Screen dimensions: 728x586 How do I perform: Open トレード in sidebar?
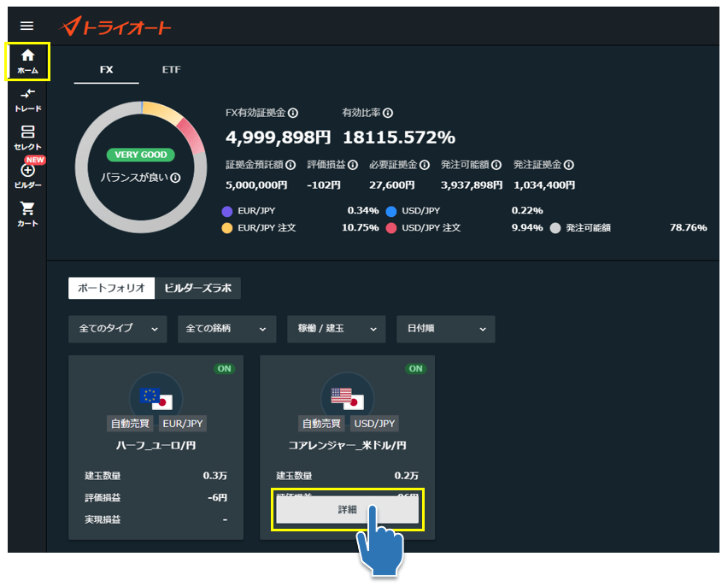[x=28, y=100]
